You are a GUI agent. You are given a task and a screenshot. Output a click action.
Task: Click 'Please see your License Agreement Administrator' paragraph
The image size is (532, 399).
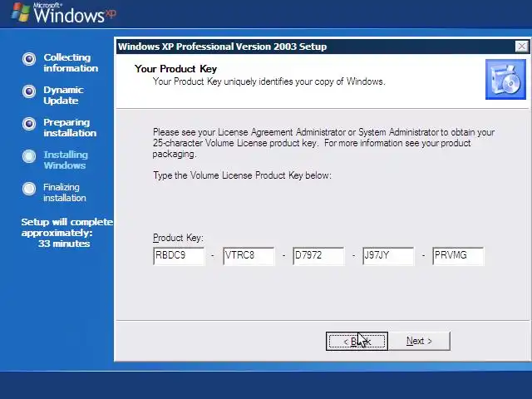click(x=323, y=143)
